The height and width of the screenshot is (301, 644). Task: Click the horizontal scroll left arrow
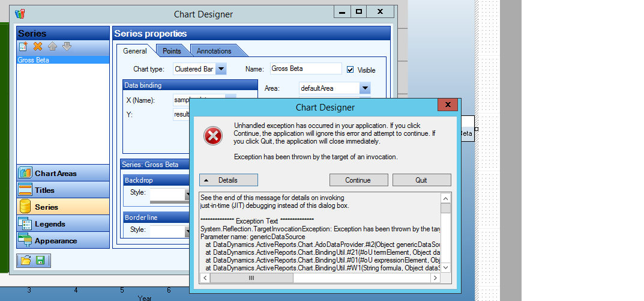click(x=205, y=278)
